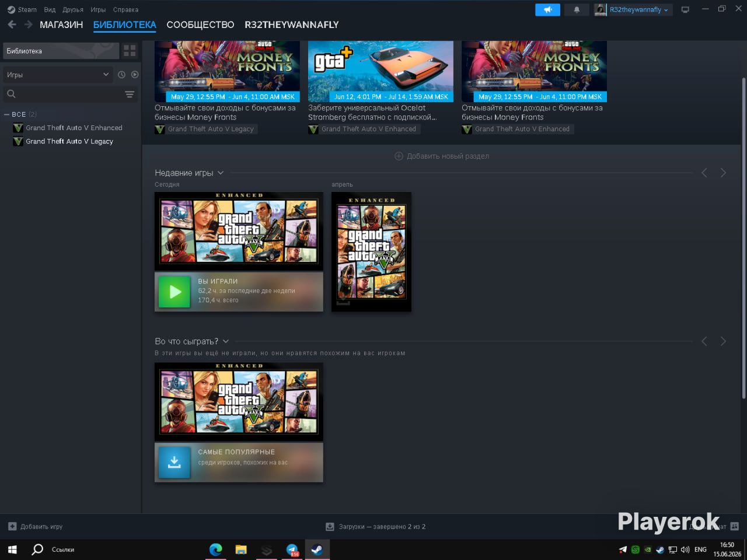Show next items in Недавние игры shelf

coord(723,173)
